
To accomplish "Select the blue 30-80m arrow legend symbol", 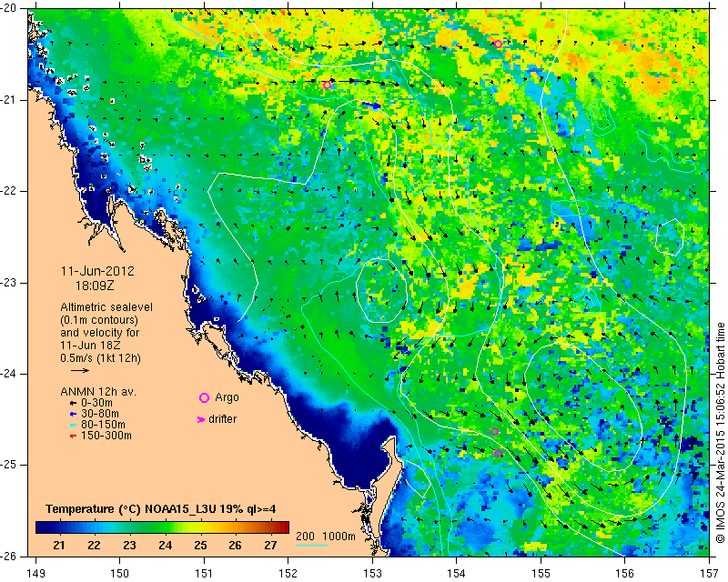I will [73, 414].
